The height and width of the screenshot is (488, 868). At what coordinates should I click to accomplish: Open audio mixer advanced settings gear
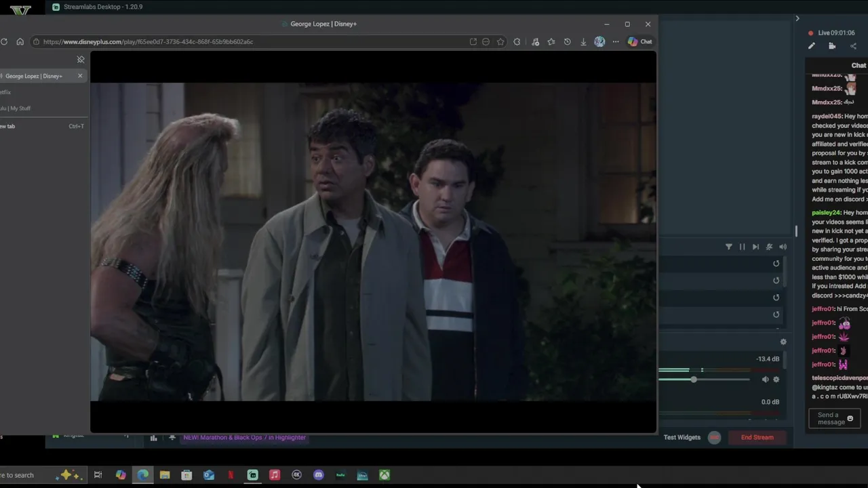pyautogui.click(x=783, y=342)
